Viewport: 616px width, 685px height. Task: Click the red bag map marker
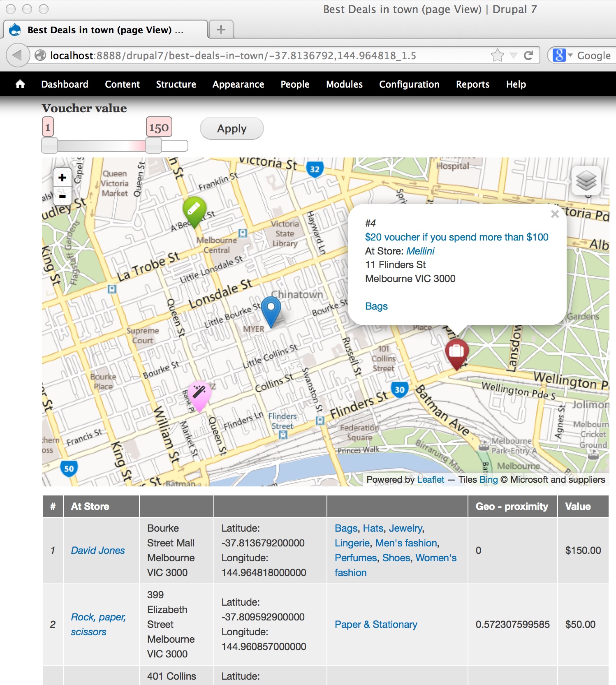point(456,352)
